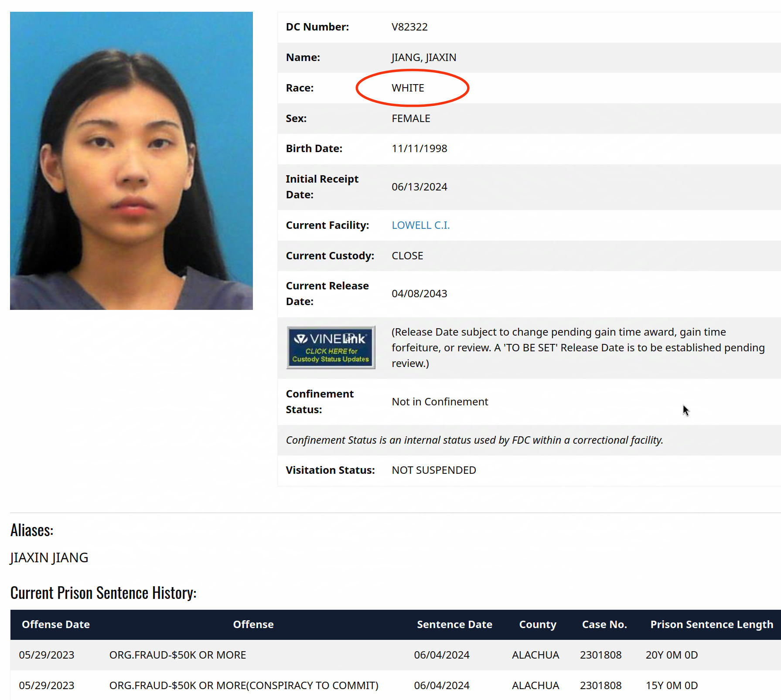Click the Confinement Status explanation note
This screenshot has height=700, width=781.
point(474,440)
